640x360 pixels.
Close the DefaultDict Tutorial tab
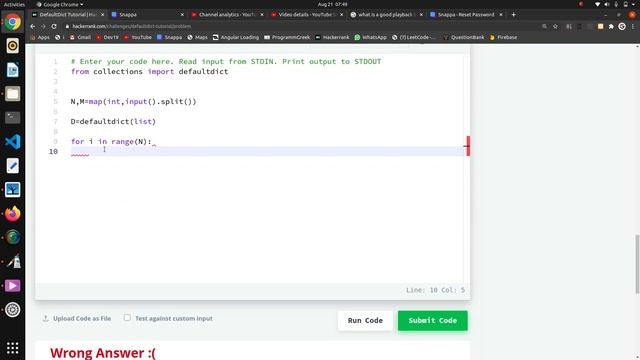tap(102, 14)
